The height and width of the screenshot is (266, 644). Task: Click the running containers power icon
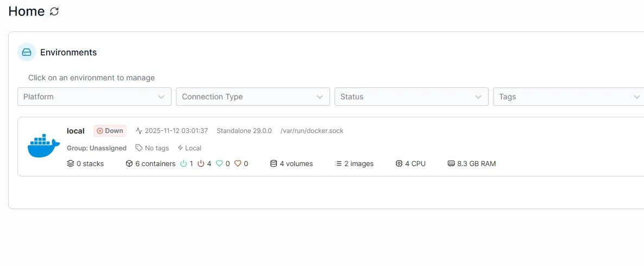pyautogui.click(x=184, y=163)
